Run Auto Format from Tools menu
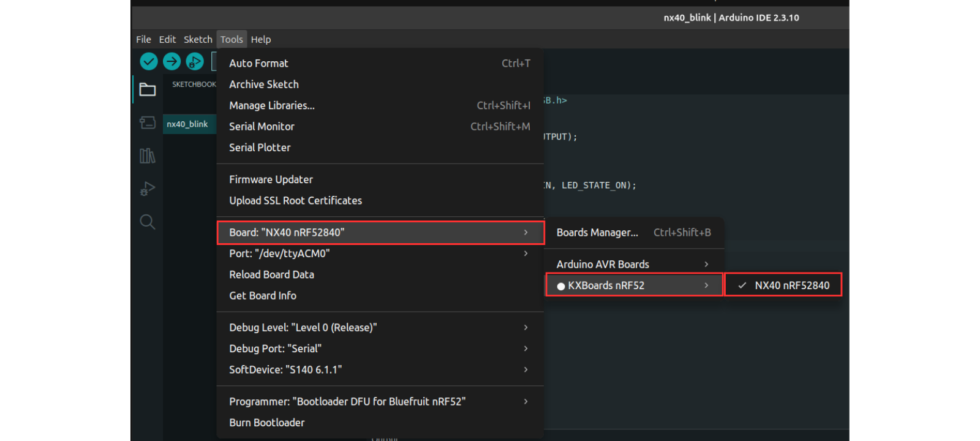This screenshot has width=980, height=441. pyautogui.click(x=380, y=63)
